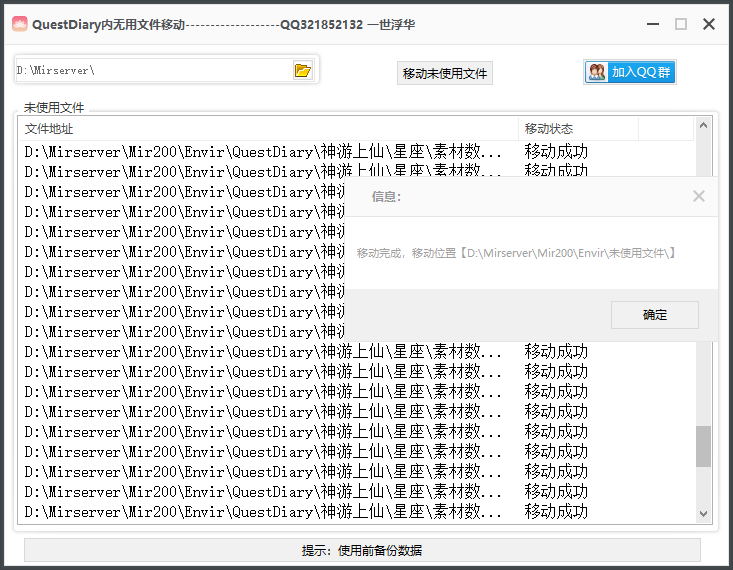Click 移动成功 status in the last row
This screenshot has height=570, width=733.
556,512
